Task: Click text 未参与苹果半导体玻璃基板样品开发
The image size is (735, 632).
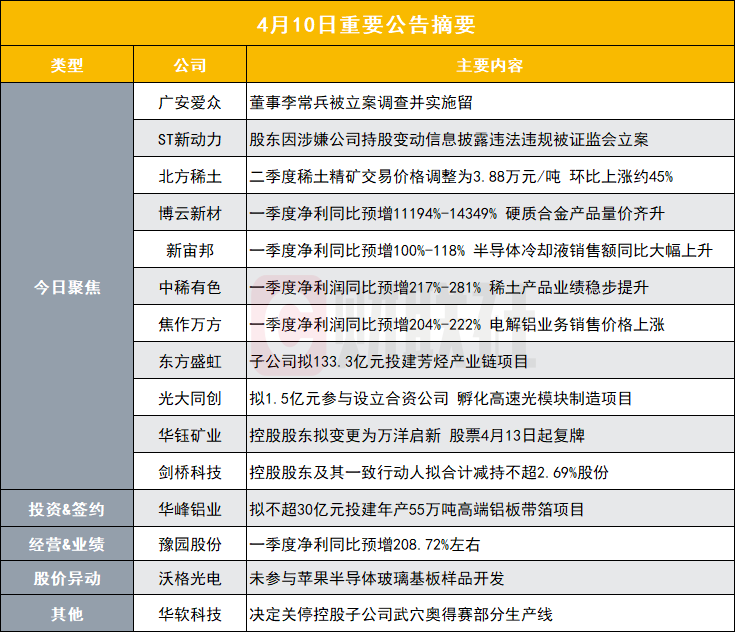Action: click(377, 579)
